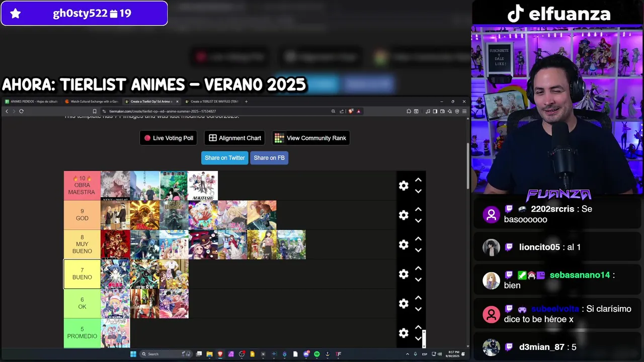Open a new browser tab

tap(246, 102)
